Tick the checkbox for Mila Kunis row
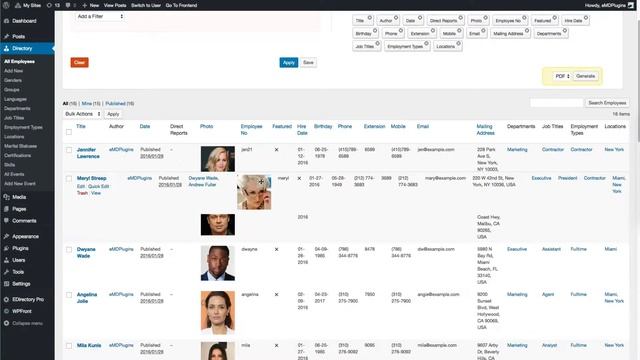This screenshot has width=640, height=360. coord(69,346)
